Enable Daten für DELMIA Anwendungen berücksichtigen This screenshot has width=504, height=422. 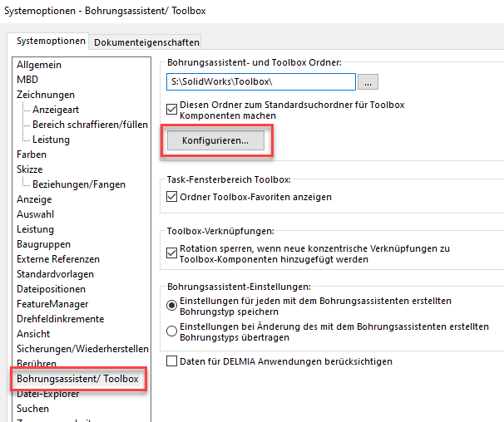click(x=172, y=361)
